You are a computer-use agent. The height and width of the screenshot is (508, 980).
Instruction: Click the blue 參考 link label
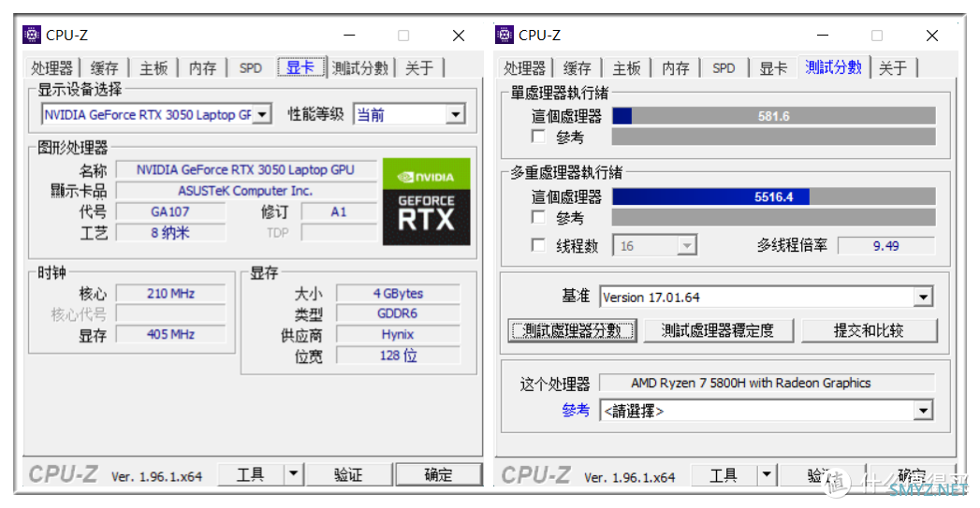pos(576,410)
